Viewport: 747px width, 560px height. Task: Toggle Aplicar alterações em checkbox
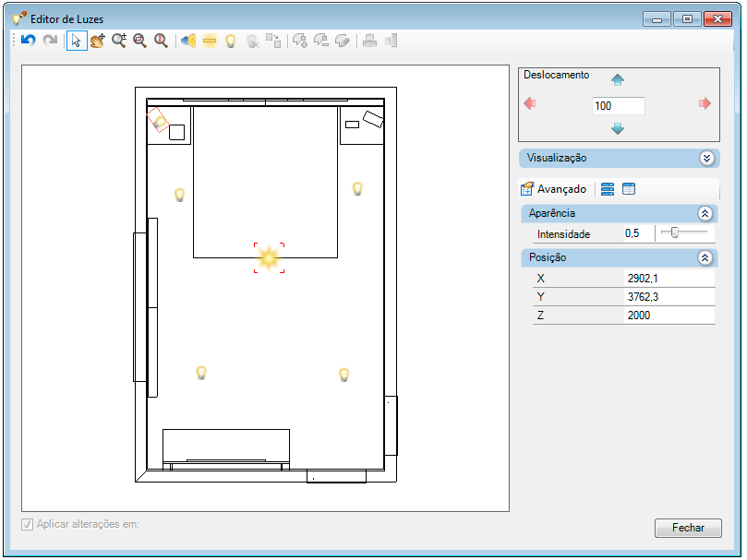pos(27,524)
